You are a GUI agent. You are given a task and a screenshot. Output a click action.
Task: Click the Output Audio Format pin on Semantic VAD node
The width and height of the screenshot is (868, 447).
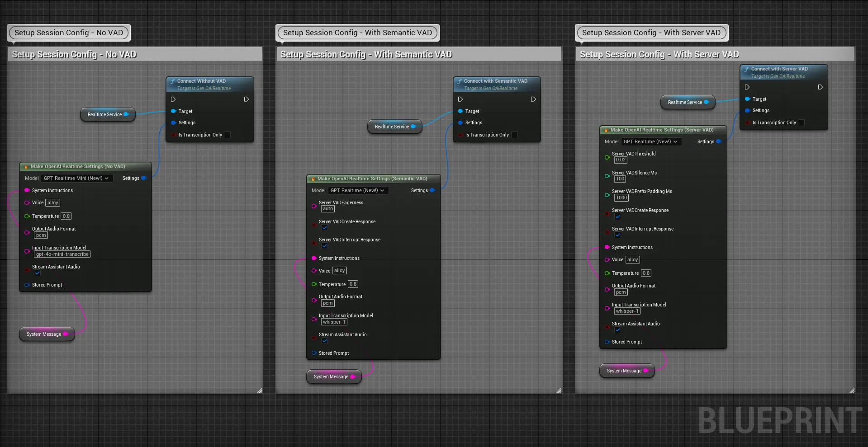coord(314,300)
